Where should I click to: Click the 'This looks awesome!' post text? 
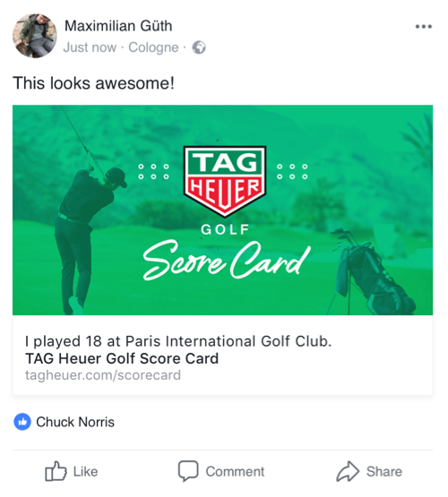93,83
